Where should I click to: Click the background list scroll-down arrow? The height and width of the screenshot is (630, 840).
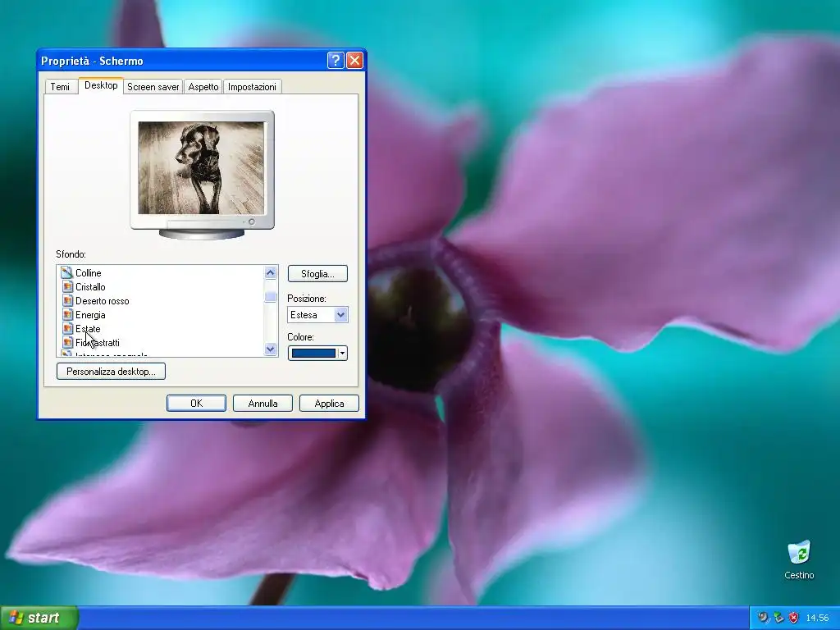point(271,349)
